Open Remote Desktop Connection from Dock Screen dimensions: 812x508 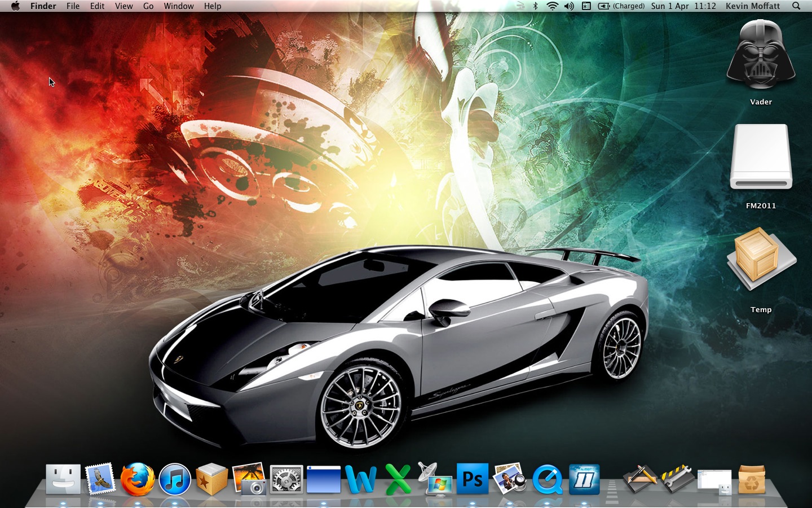coord(435,480)
